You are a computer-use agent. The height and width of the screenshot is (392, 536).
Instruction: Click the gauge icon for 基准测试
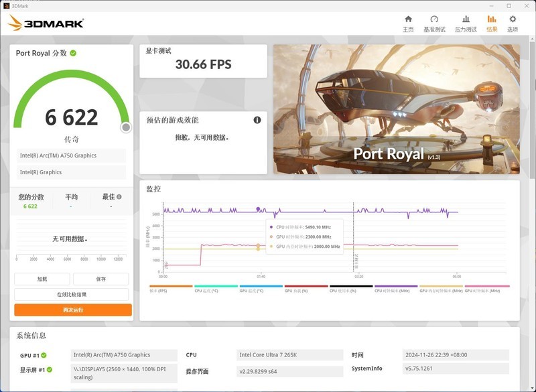click(x=434, y=19)
